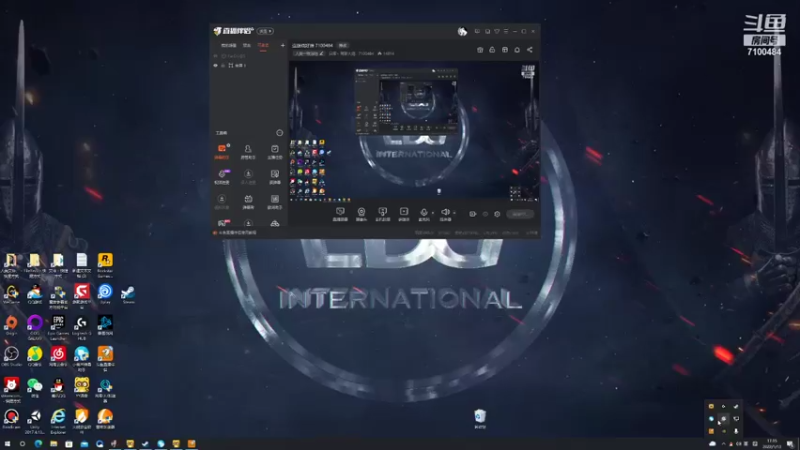
Task: Open the user avatar in streaming app title bar
Action: (x=462, y=31)
